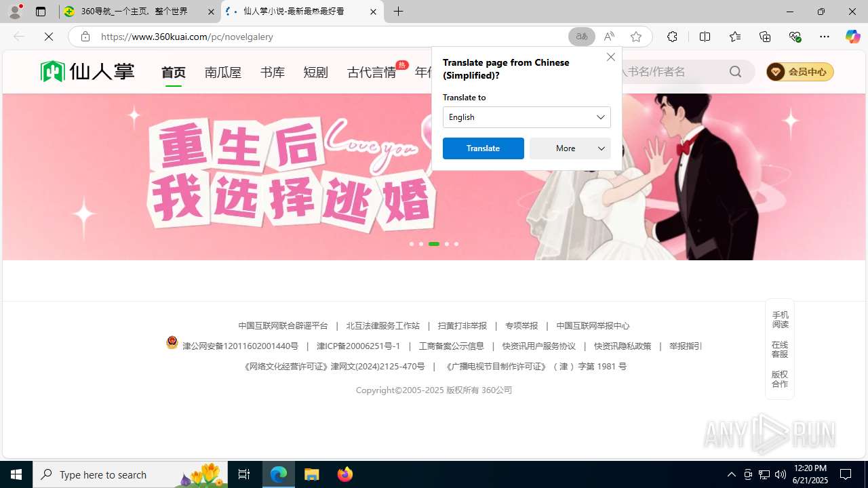Screen dimensions: 868x488
Task: Open Extensions puzzle icon
Action: point(672,37)
